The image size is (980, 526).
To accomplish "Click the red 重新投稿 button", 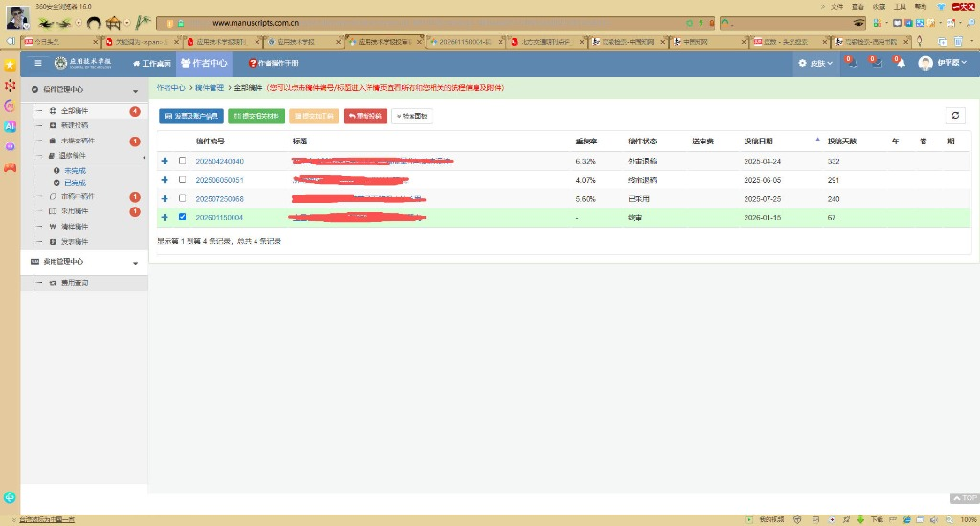I will pos(365,116).
